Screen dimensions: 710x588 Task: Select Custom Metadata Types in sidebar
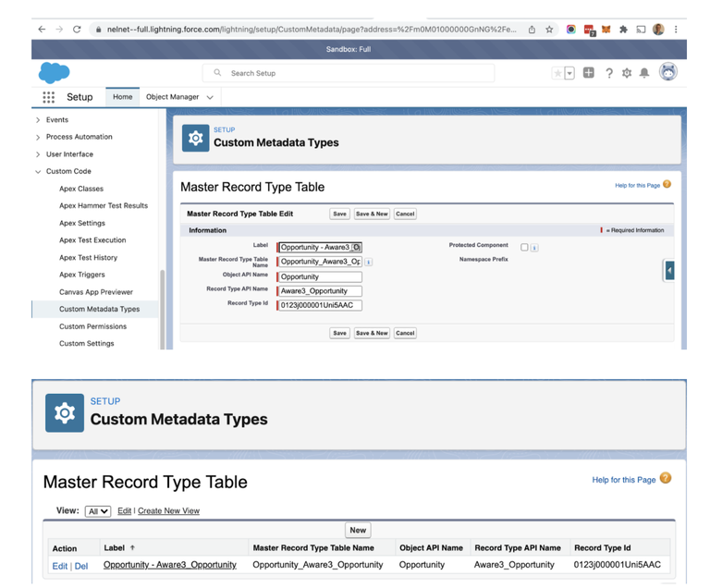click(99, 309)
